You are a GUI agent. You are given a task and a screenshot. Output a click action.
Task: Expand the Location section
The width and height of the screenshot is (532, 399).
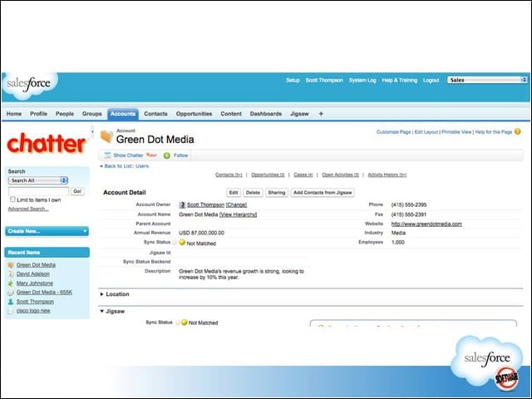(x=101, y=294)
